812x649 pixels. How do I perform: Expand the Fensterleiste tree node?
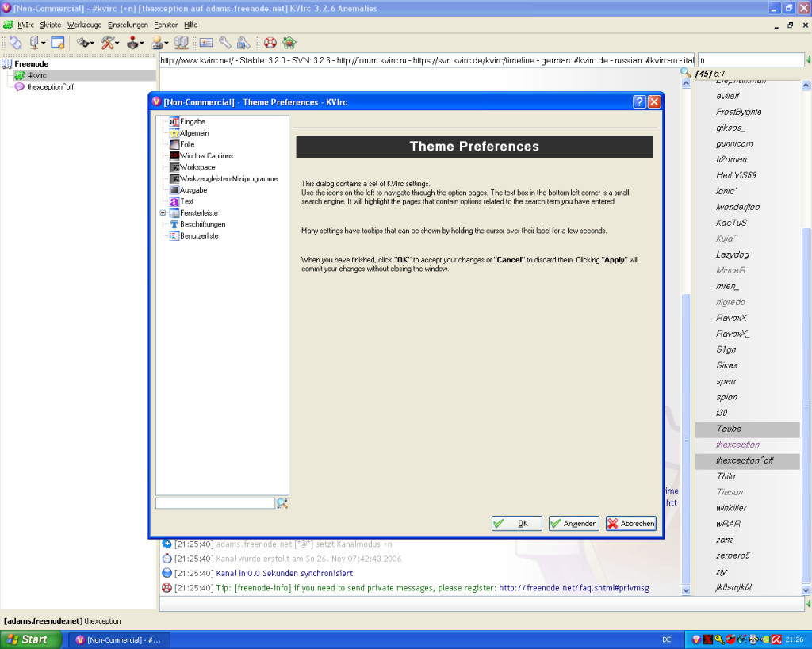[163, 212]
